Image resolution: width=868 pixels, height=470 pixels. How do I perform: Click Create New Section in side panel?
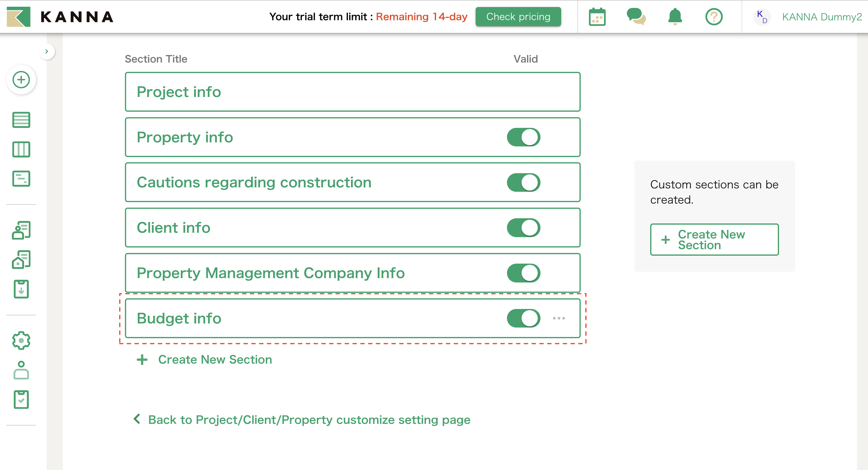tap(714, 239)
